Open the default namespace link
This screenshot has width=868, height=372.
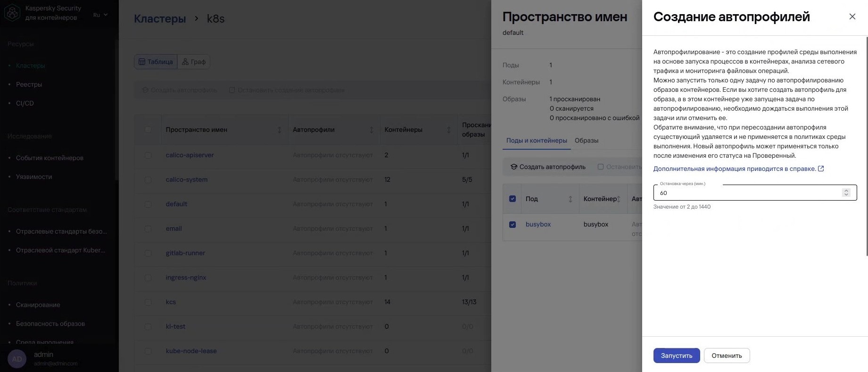(x=176, y=204)
